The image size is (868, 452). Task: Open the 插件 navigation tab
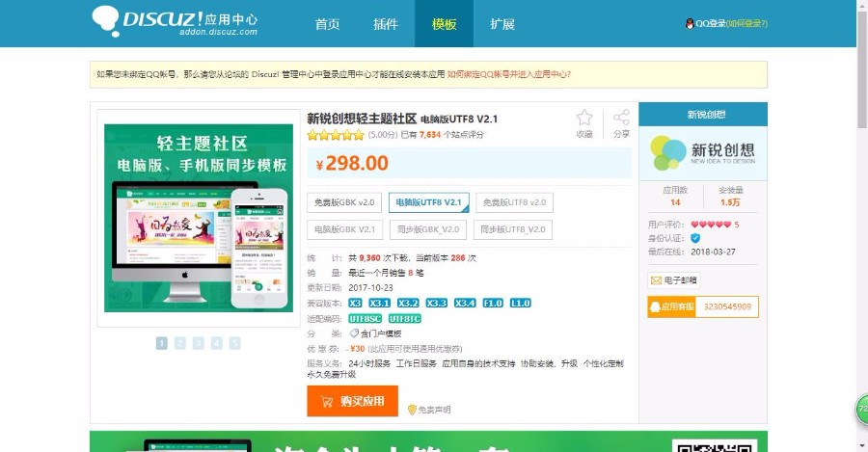pyautogui.click(x=386, y=24)
